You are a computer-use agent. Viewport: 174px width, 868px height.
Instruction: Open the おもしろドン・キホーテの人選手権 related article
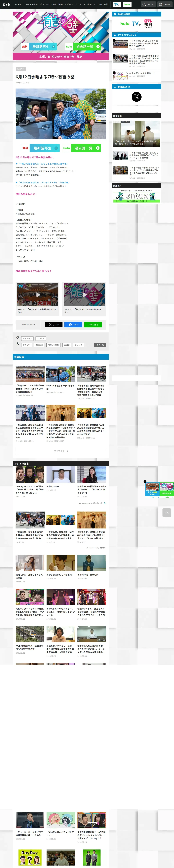click(x=136, y=173)
